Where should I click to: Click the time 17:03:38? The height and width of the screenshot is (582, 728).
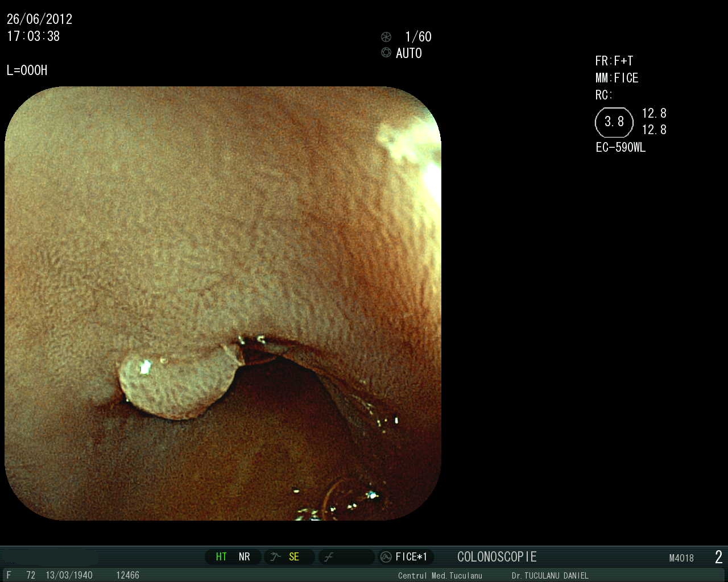tap(33, 36)
